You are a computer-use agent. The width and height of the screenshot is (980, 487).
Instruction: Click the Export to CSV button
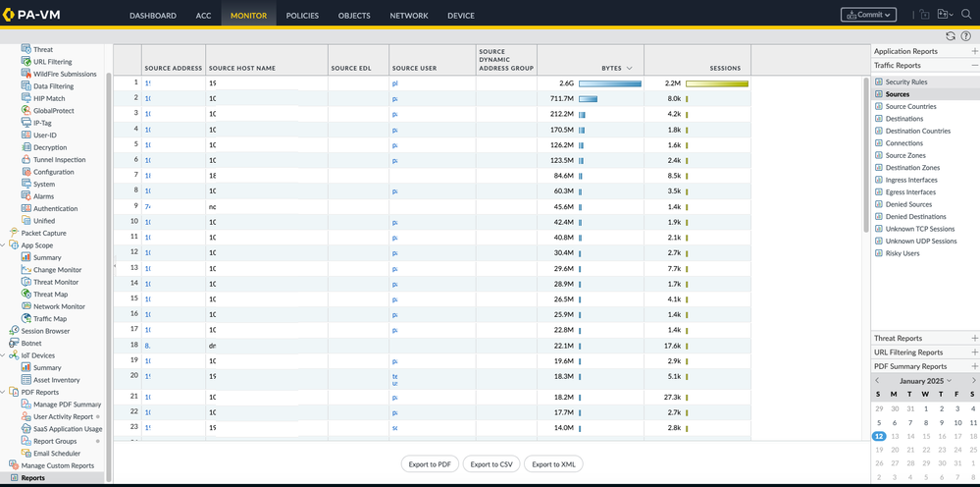(x=491, y=463)
